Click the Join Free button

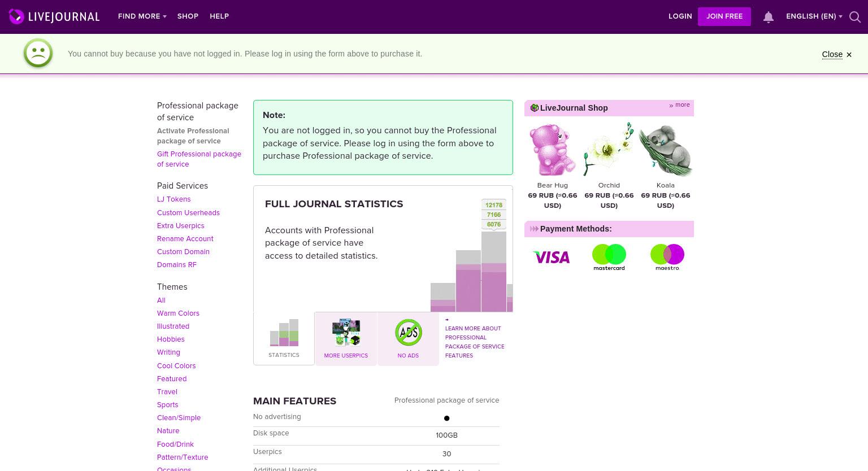(724, 16)
